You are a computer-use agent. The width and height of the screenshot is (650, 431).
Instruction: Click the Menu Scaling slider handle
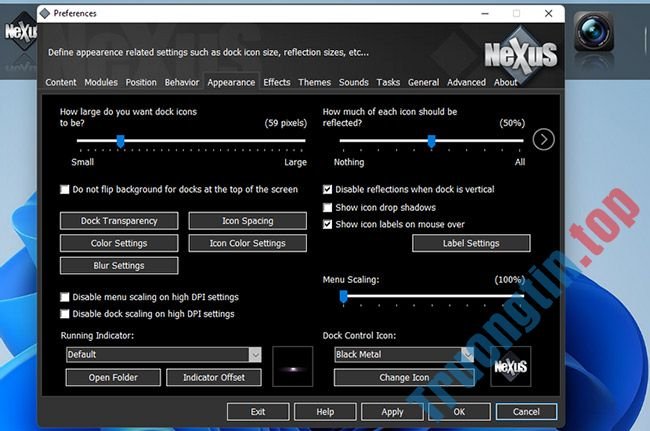point(344,296)
